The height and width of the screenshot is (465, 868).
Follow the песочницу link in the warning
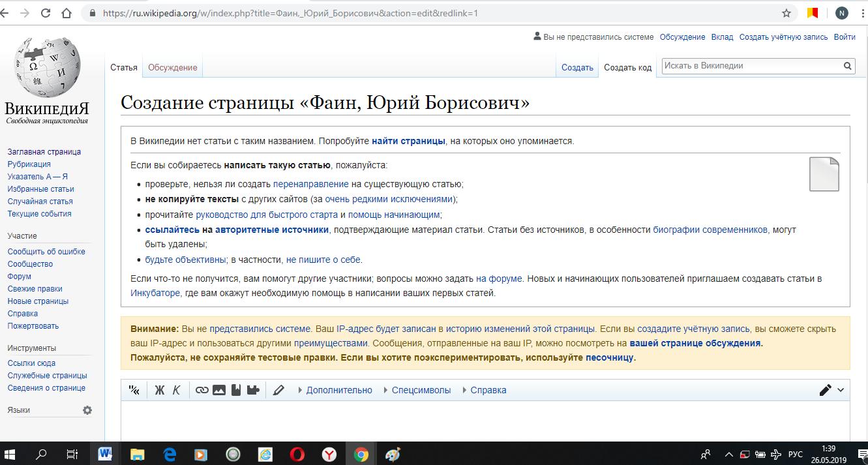point(610,357)
